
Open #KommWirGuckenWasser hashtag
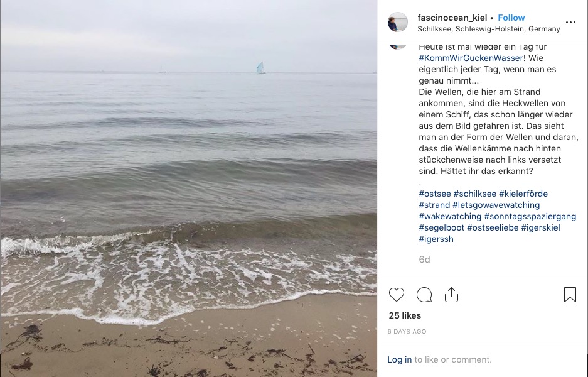[471, 58]
